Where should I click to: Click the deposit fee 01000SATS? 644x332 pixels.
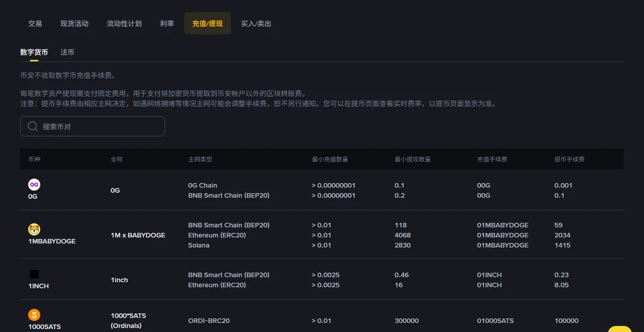(495, 321)
